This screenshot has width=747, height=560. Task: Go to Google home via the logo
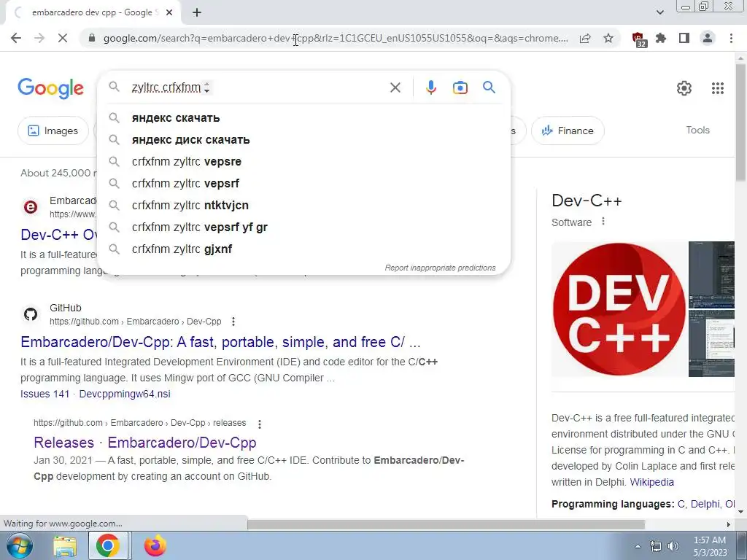pyautogui.click(x=50, y=88)
